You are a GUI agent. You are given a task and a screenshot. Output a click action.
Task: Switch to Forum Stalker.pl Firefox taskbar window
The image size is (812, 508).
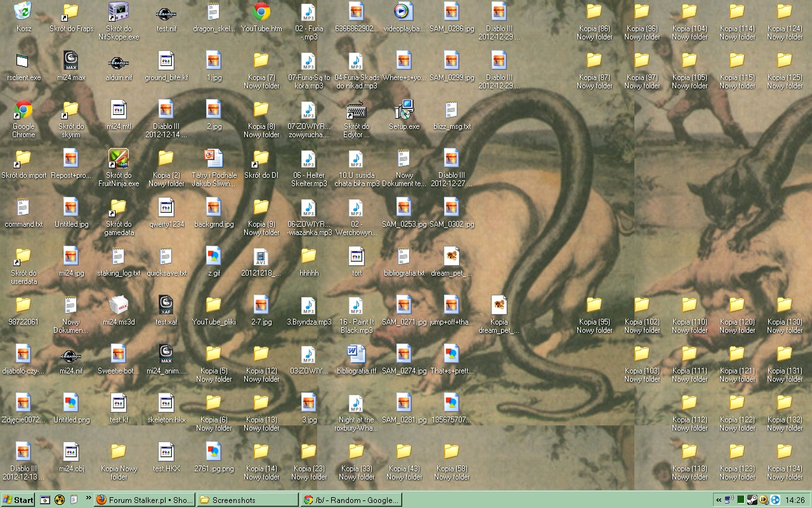coord(145,500)
